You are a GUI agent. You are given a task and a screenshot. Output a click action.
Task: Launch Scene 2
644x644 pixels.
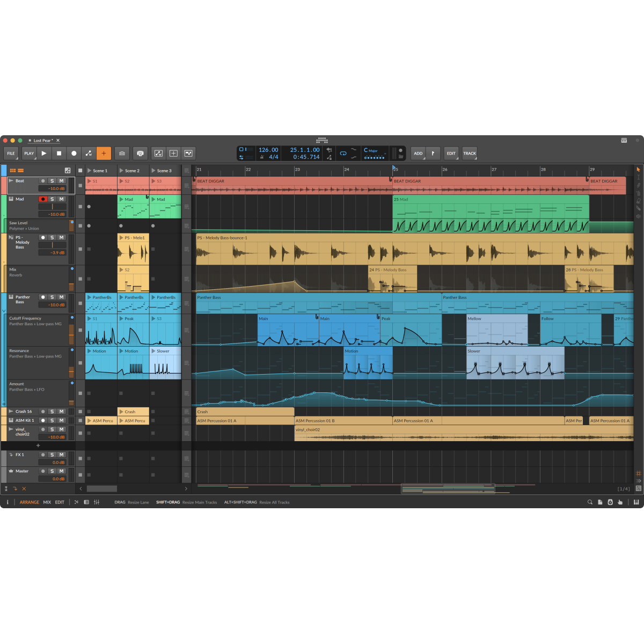point(122,171)
